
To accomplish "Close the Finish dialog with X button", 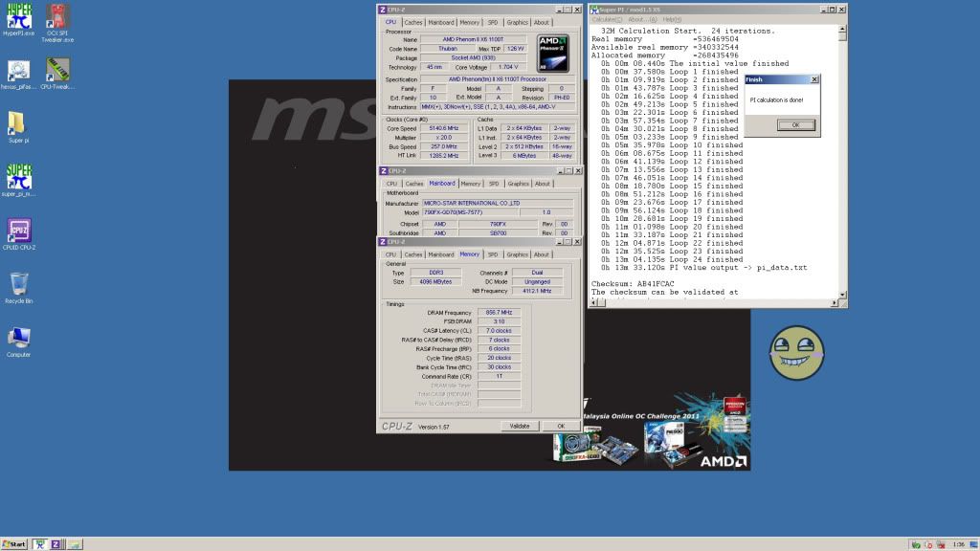I will 814,79.
